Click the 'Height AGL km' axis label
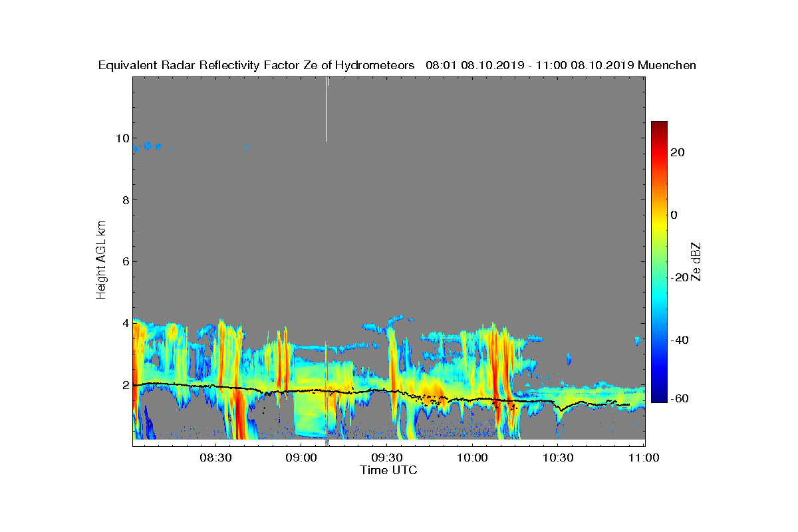The width and height of the screenshot is (798, 532). click(101, 261)
